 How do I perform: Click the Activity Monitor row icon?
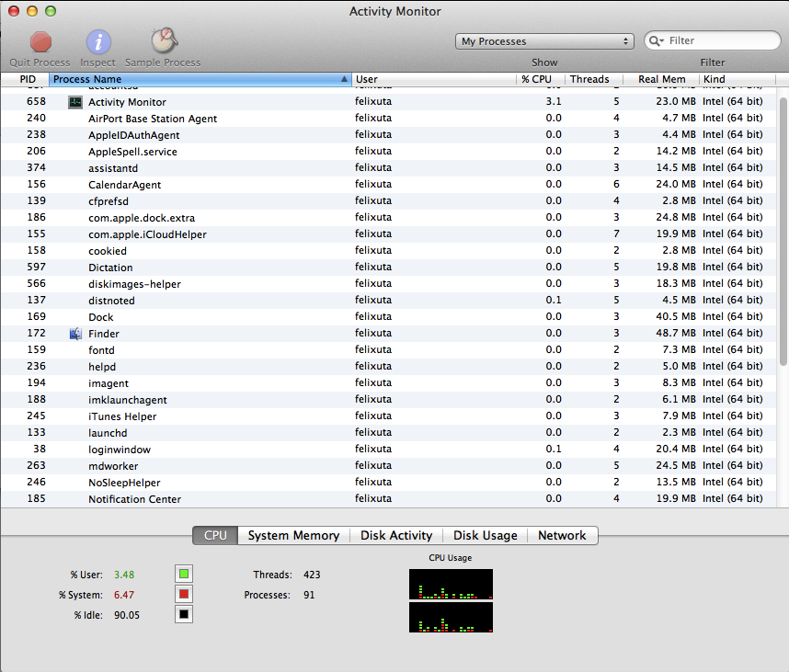coord(75,102)
